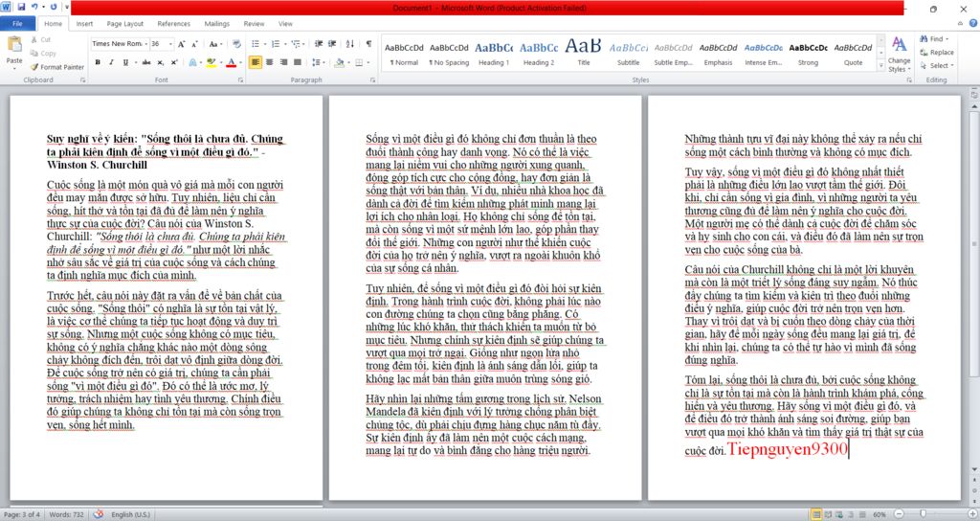
Task: Apply Bold formatting
Action: 98,62
